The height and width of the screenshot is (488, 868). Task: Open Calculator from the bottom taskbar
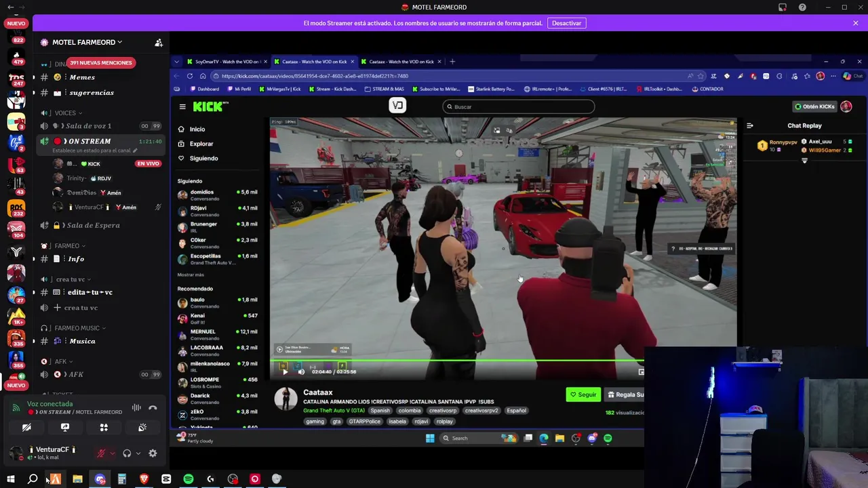point(122,479)
